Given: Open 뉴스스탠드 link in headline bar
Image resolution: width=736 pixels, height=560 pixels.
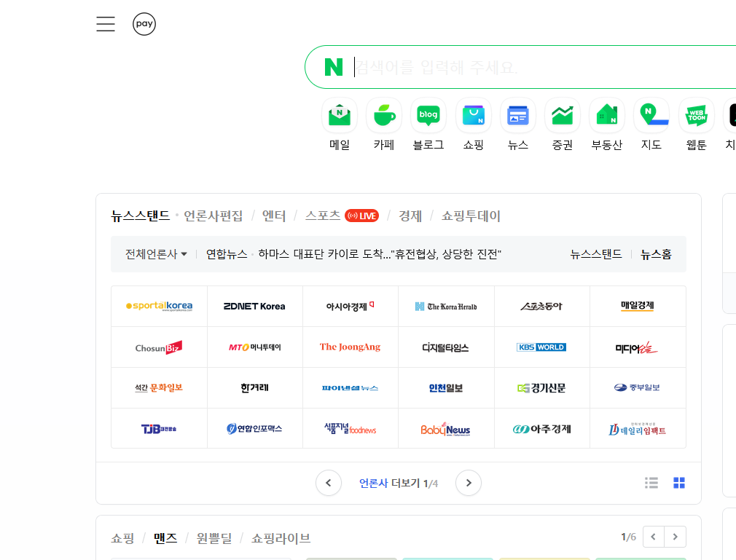Looking at the screenshot, I should click(x=595, y=254).
